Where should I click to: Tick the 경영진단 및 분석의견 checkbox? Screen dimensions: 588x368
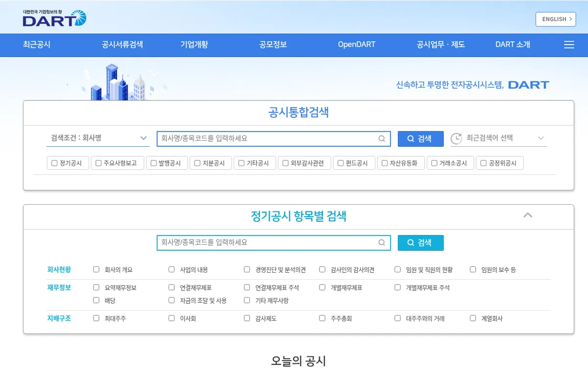pos(247,269)
